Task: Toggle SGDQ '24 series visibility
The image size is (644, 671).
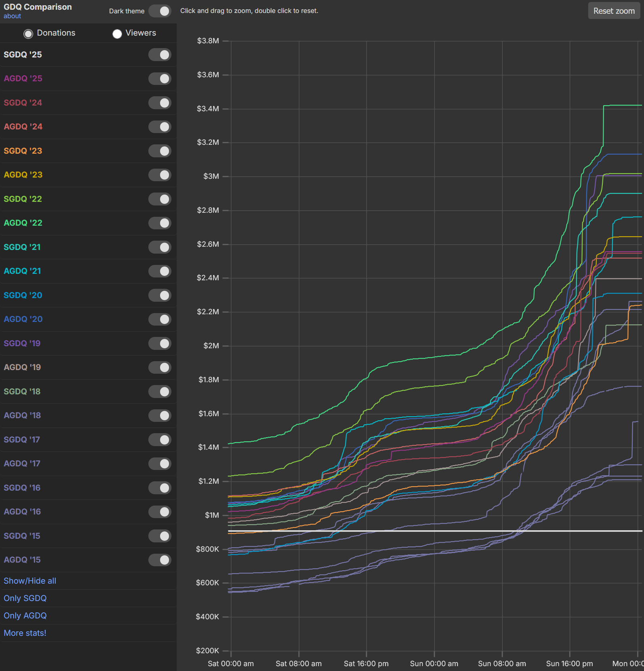Action: (160, 103)
